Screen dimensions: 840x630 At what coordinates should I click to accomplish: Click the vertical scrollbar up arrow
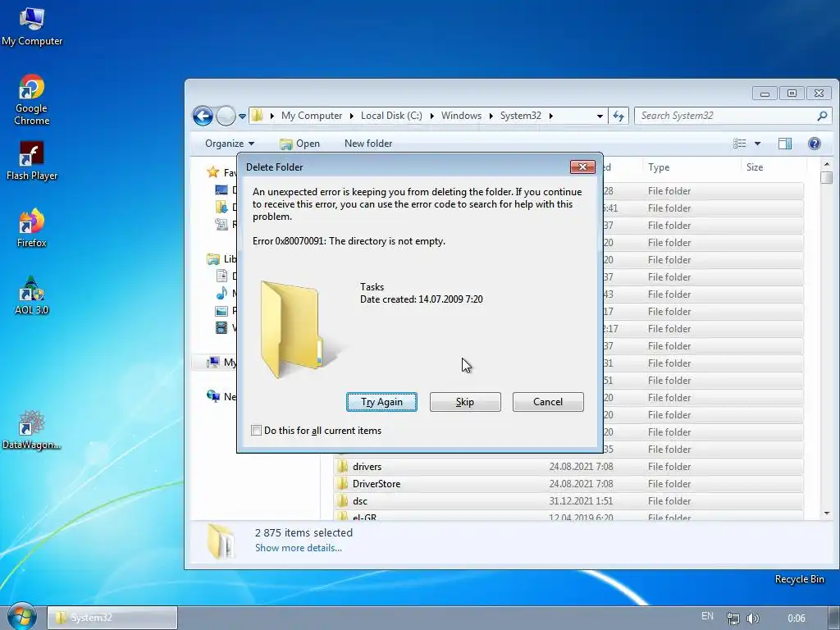click(827, 163)
